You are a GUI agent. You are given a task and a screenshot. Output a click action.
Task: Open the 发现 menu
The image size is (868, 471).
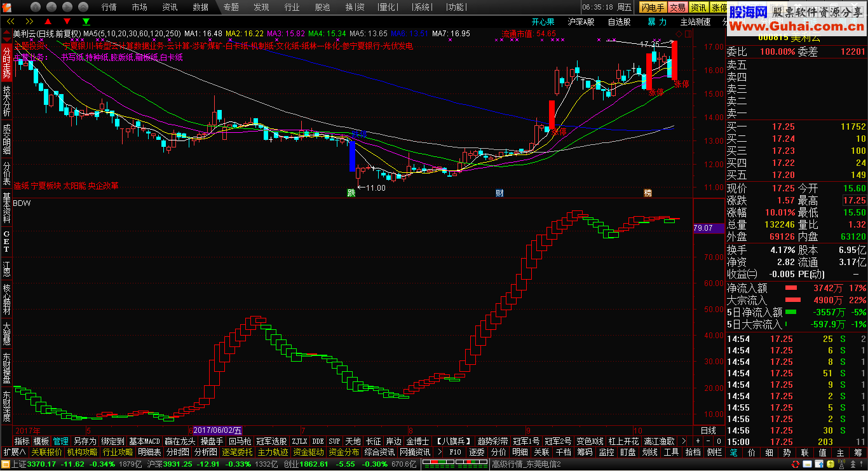pos(261,7)
